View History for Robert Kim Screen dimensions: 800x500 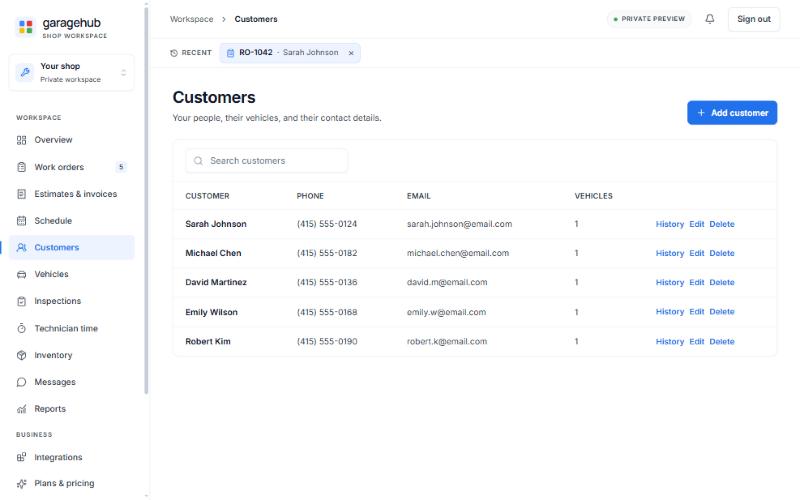[x=669, y=341]
